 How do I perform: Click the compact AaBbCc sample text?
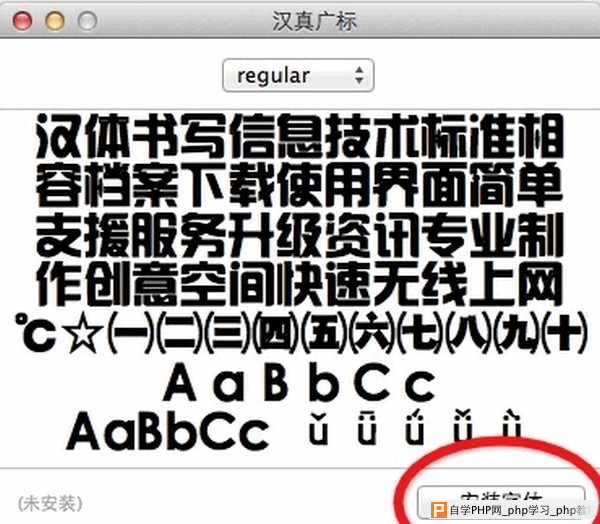point(168,431)
